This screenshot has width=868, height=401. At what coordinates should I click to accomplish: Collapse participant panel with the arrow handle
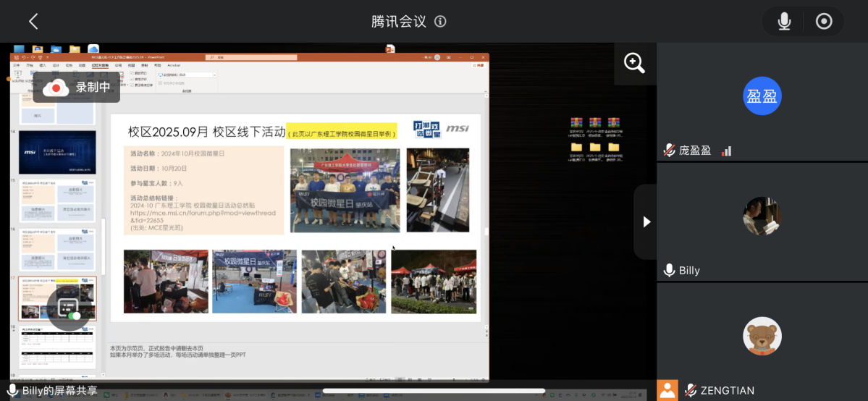pyautogui.click(x=646, y=222)
